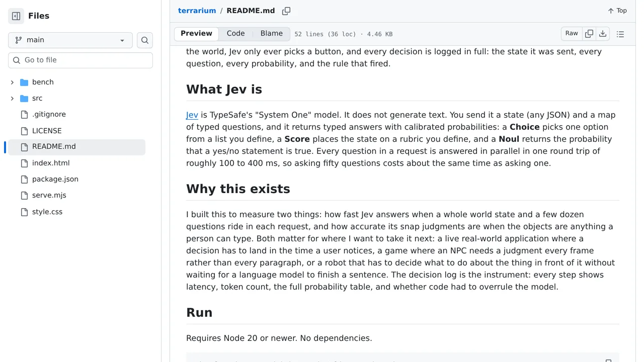The width and height of the screenshot is (644, 362).
Task: Switch to the Code tab
Action: tap(235, 34)
